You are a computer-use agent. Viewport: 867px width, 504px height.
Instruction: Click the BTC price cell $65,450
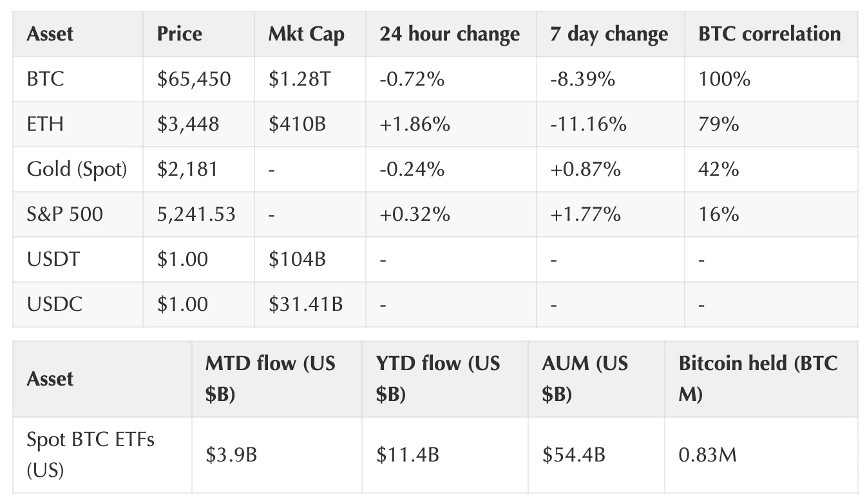193,79
